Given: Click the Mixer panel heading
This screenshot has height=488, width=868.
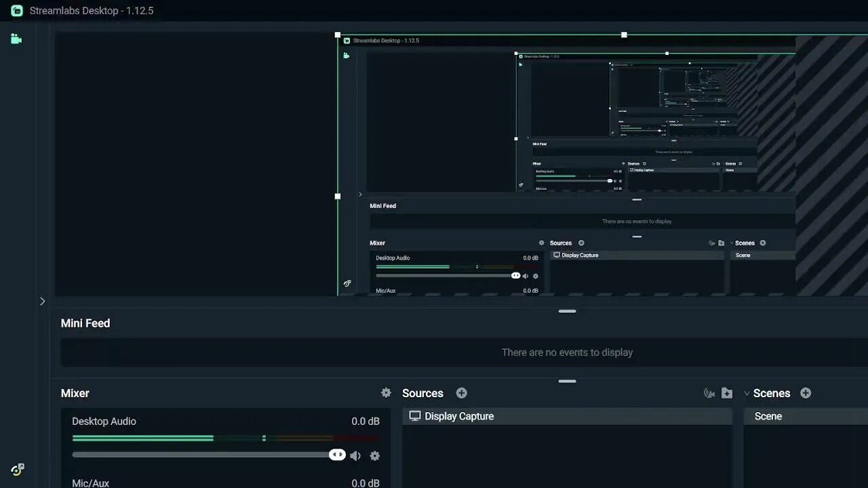Looking at the screenshot, I should (75, 393).
